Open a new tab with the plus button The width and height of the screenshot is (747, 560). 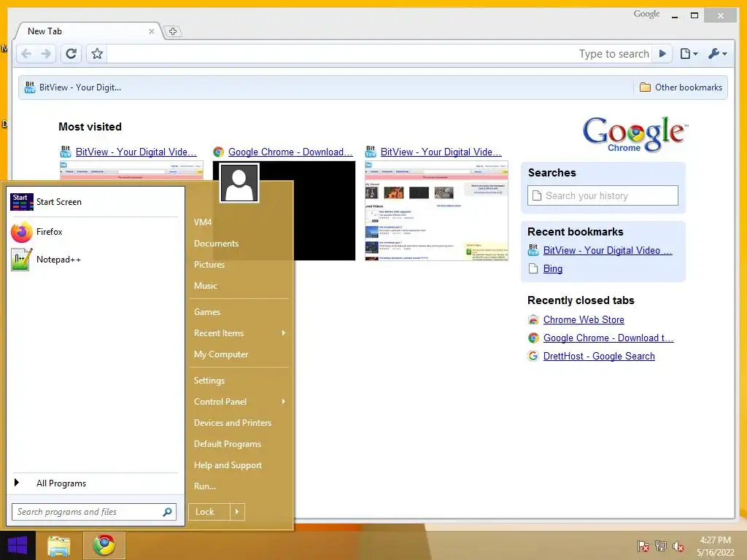172,31
